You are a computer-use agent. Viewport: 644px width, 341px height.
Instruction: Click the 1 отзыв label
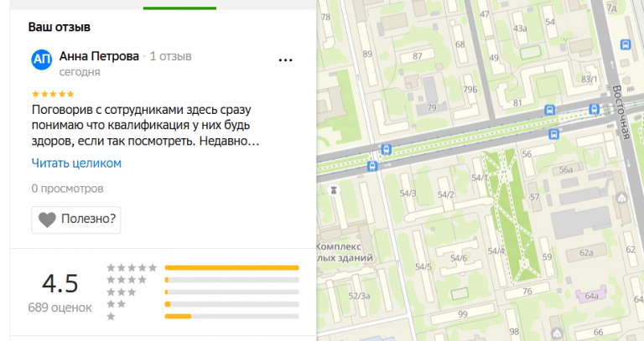click(x=170, y=56)
